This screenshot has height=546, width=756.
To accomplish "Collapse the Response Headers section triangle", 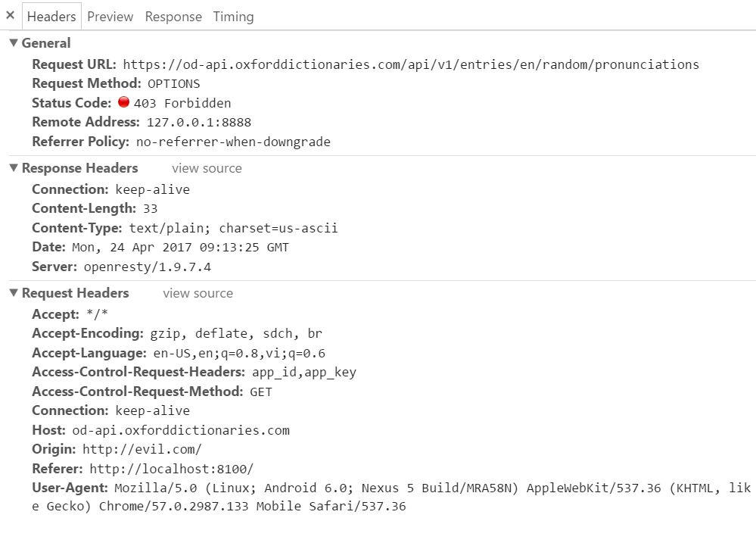I will [14, 168].
